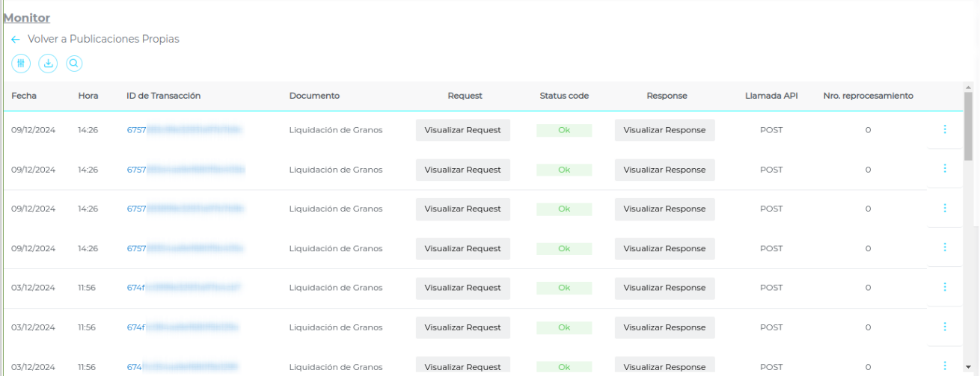Click the magnifying glass search icon
The image size is (980, 376).
pos(74,64)
